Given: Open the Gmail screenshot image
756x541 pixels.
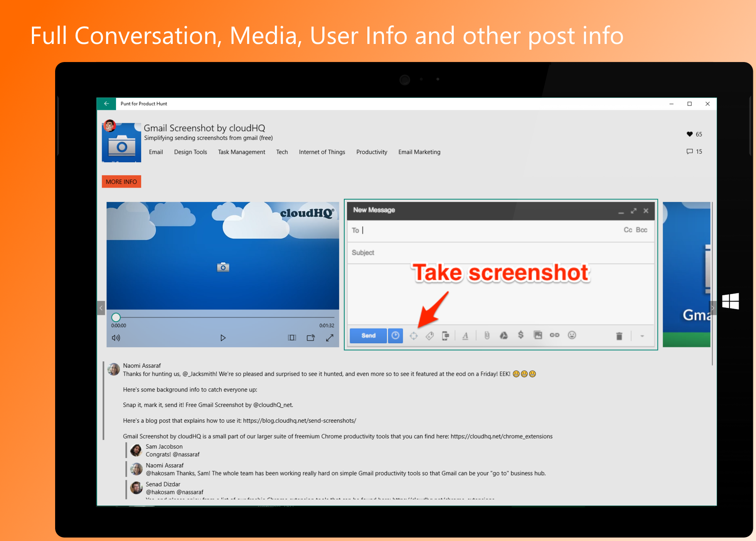Looking at the screenshot, I should (500, 274).
